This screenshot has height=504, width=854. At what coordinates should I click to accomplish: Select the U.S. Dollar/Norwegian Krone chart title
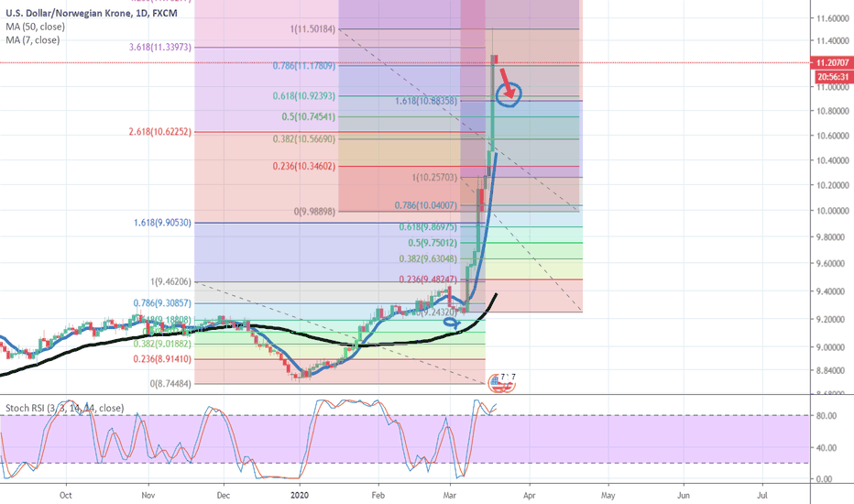pyautogui.click(x=92, y=13)
